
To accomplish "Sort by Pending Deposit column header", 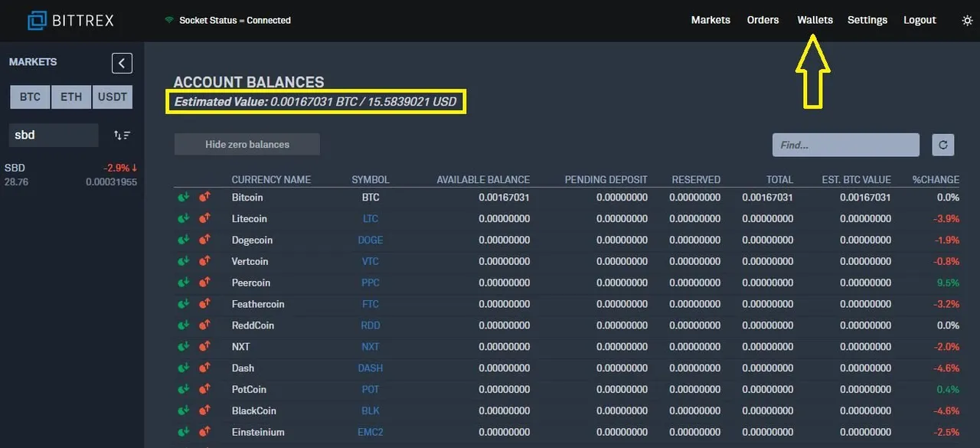I will click(606, 180).
